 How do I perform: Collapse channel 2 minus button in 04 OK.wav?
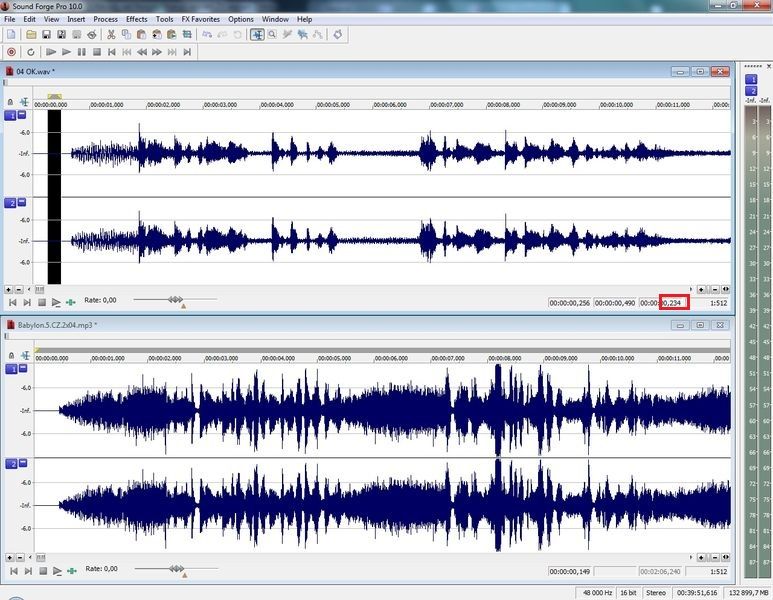point(22,202)
